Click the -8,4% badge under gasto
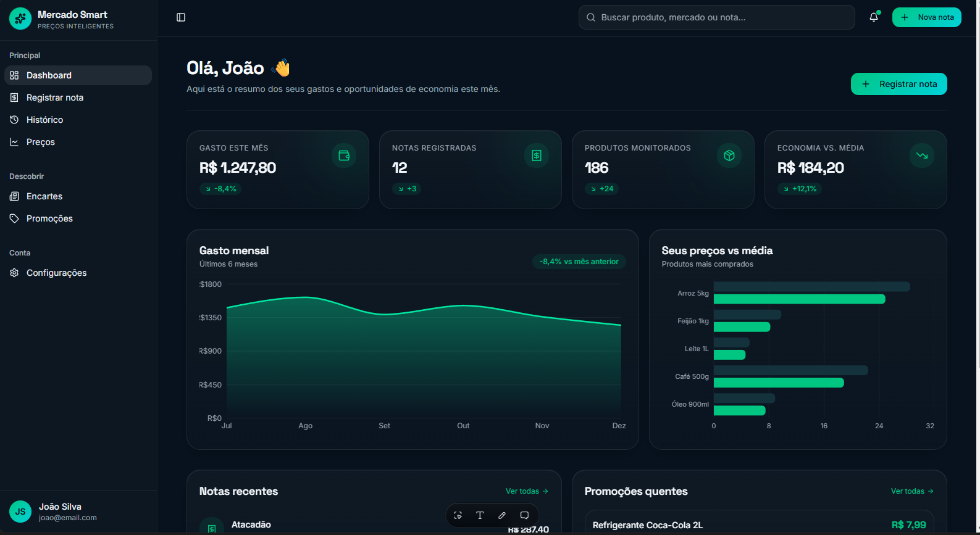Viewport: 980px width, 535px height. tap(220, 189)
